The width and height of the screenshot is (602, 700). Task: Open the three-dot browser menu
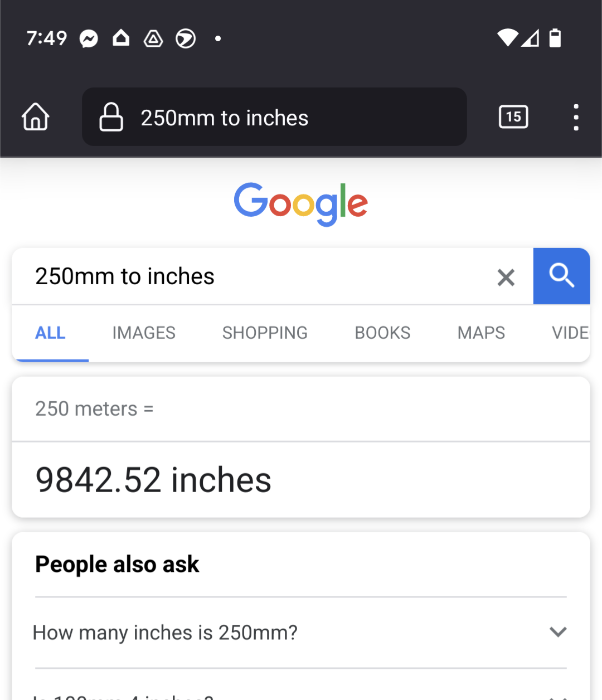coord(576,117)
